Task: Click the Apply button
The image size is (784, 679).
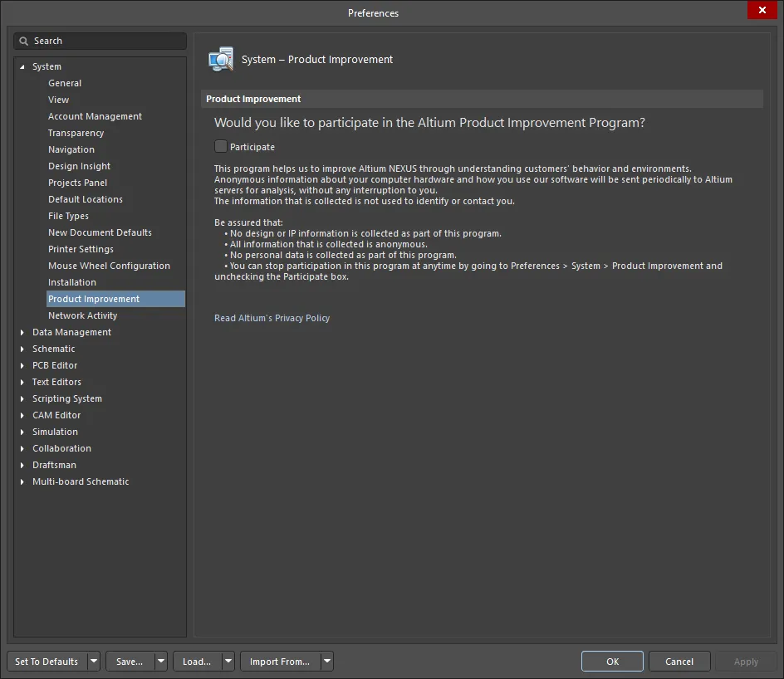Action: click(746, 661)
